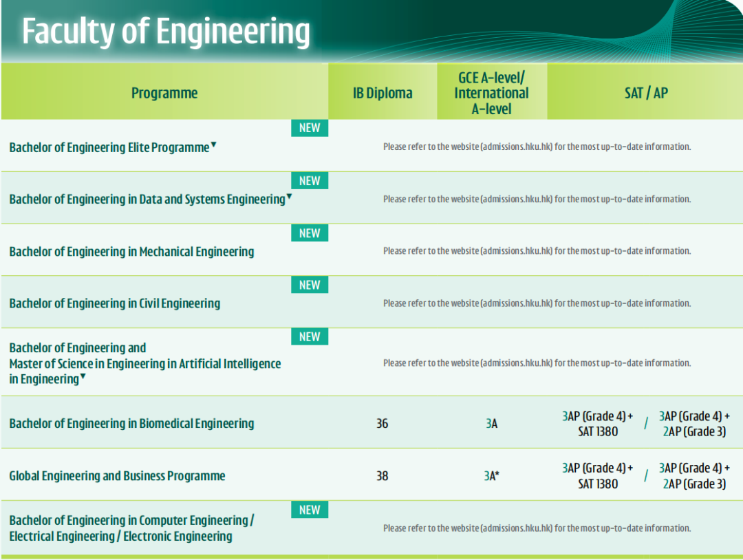
Task: Click the NEW badge above Engineering Elite Programme
Action: point(310,128)
